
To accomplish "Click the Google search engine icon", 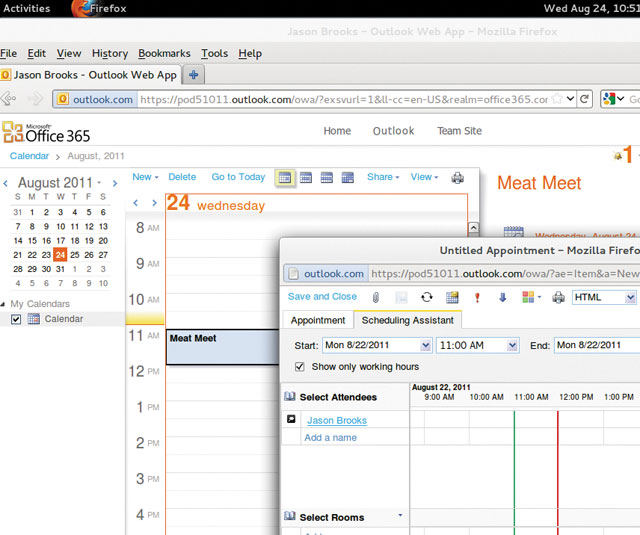I will coord(609,99).
